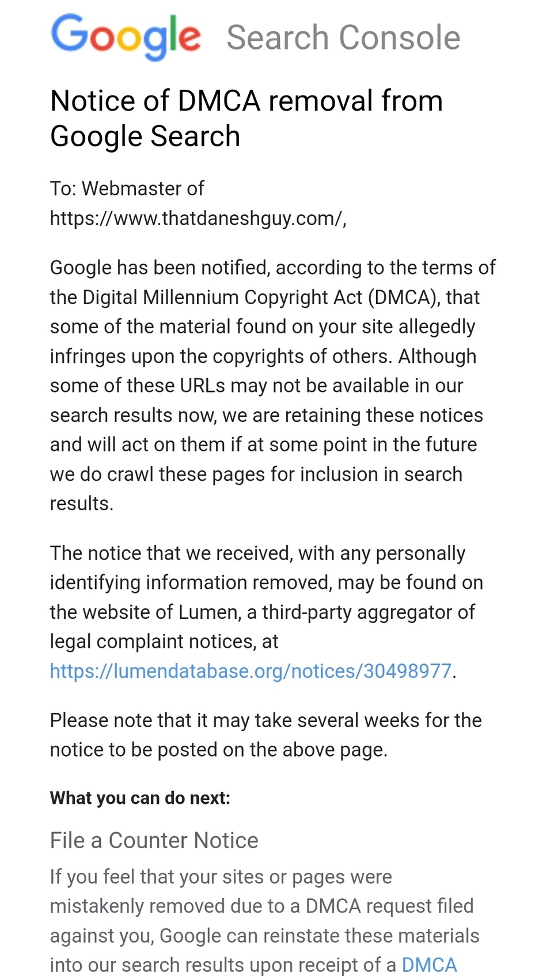Screen dimensions: 554x980
Task: Click the blue G in Google logo
Action: point(69,32)
